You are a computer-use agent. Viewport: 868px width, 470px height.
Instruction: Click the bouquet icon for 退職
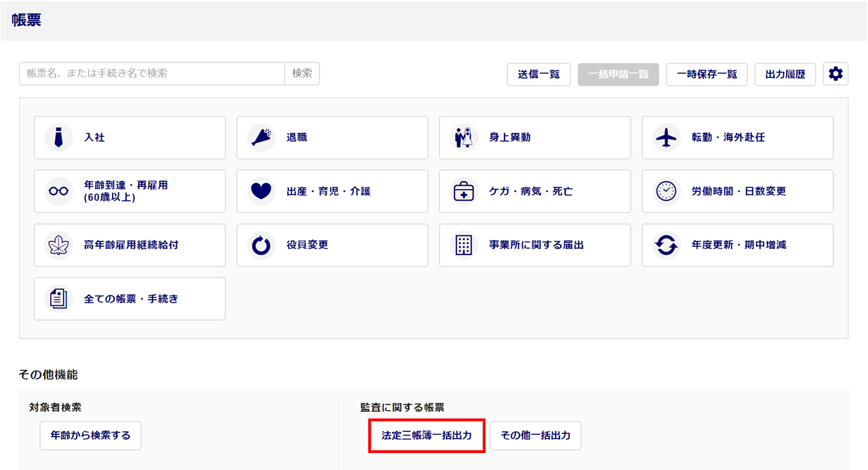click(261, 138)
